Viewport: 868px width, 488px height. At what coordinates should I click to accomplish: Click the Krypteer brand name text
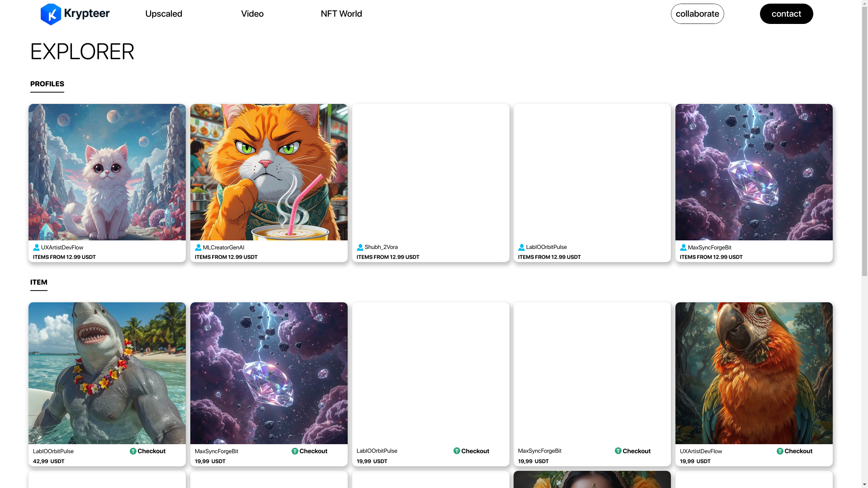pos(87,14)
